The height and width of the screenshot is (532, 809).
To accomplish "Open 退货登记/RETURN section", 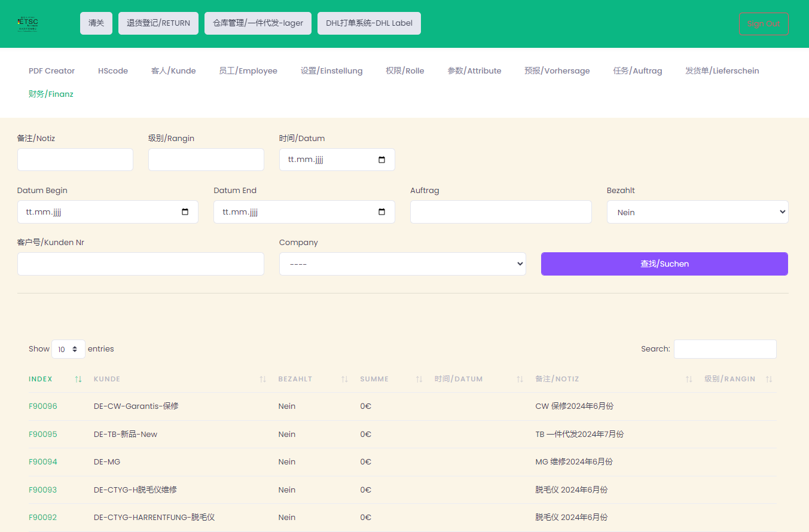I will [158, 23].
